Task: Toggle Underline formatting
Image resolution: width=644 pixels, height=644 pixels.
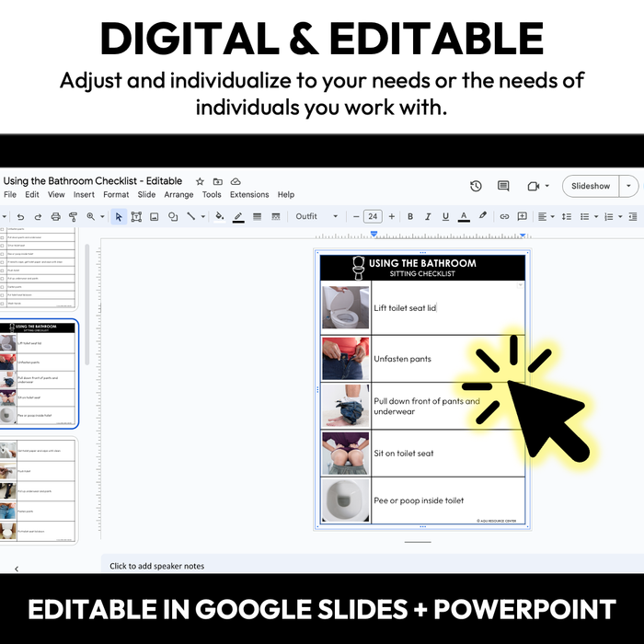Action: pos(445,217)
